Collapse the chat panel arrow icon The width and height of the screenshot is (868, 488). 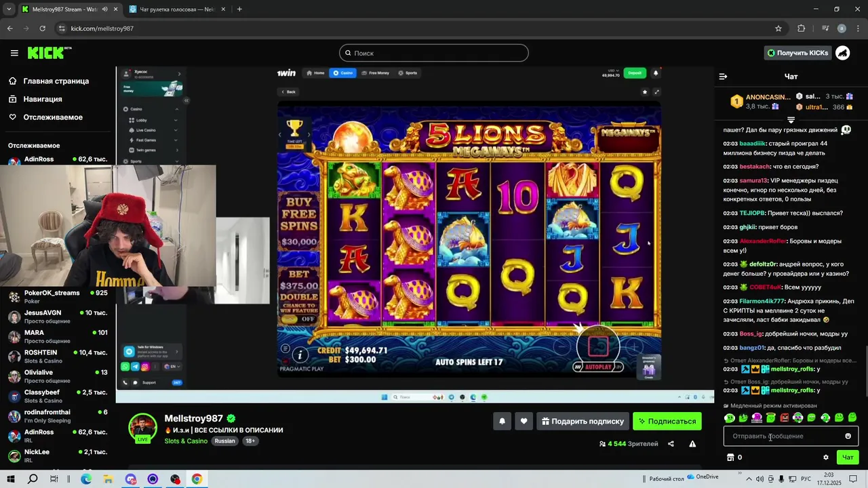723,77
